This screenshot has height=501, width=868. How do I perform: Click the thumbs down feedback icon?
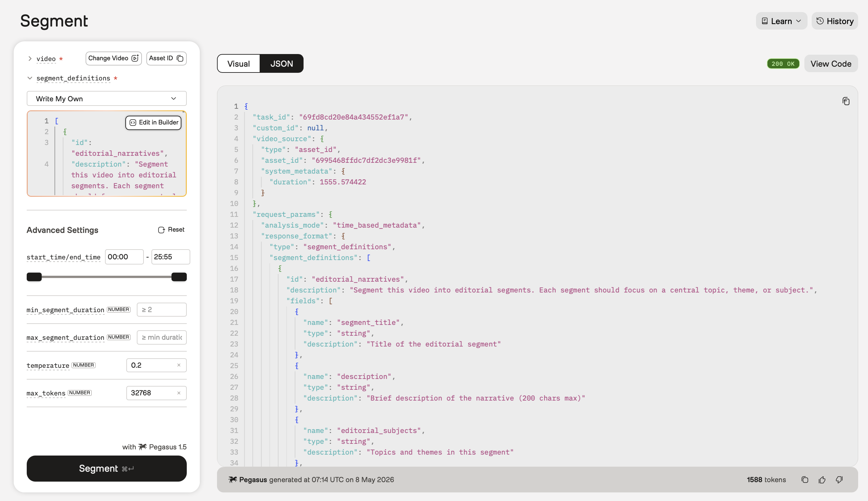(x=839, y=480)
